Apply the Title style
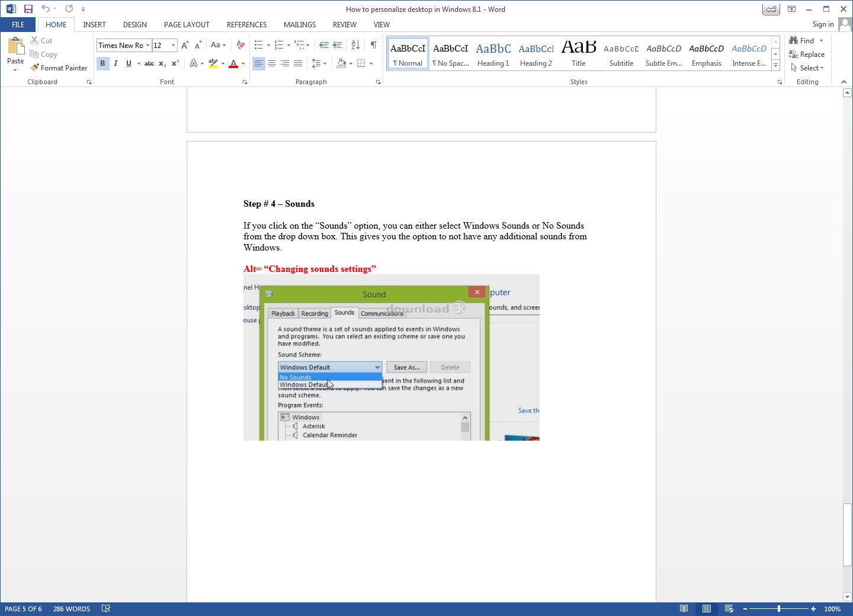The image size is (853, 616). point(579,54)
